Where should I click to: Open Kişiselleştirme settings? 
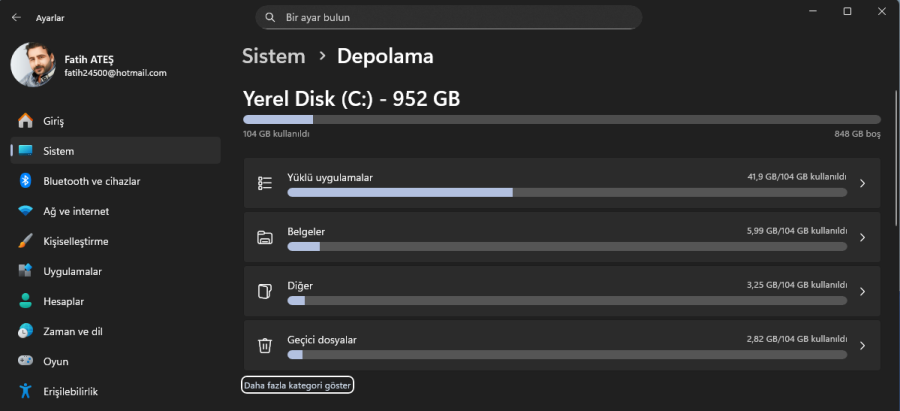coord(75,241)
